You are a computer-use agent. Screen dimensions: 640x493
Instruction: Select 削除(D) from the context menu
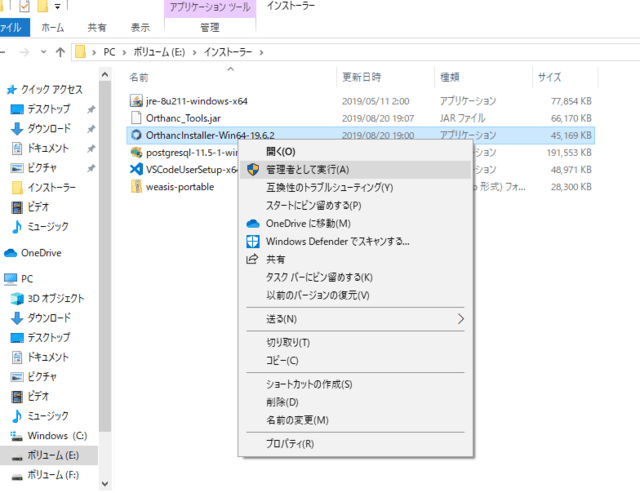click(282, 402)
